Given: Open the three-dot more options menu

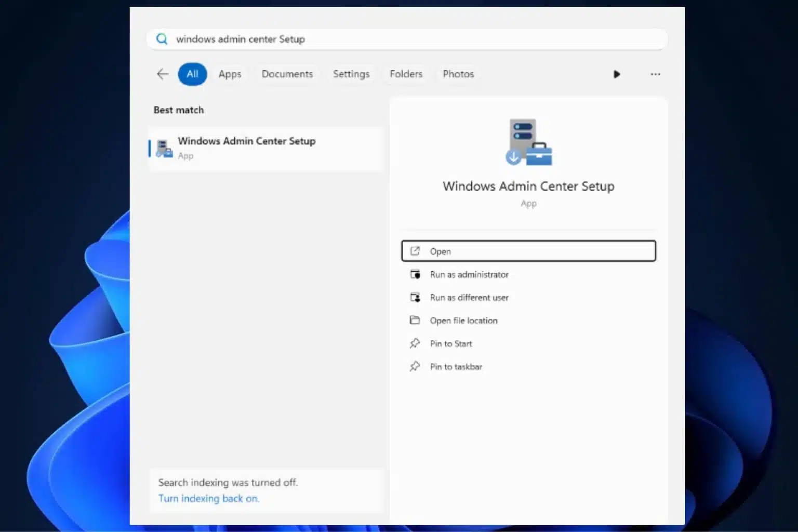Looking at the screenshot, I should (x=655, y=74).
